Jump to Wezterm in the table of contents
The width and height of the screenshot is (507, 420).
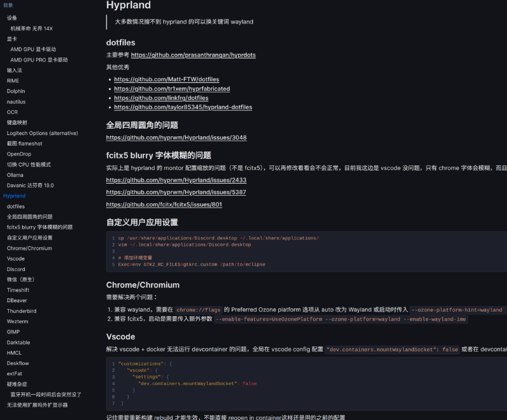18,321
